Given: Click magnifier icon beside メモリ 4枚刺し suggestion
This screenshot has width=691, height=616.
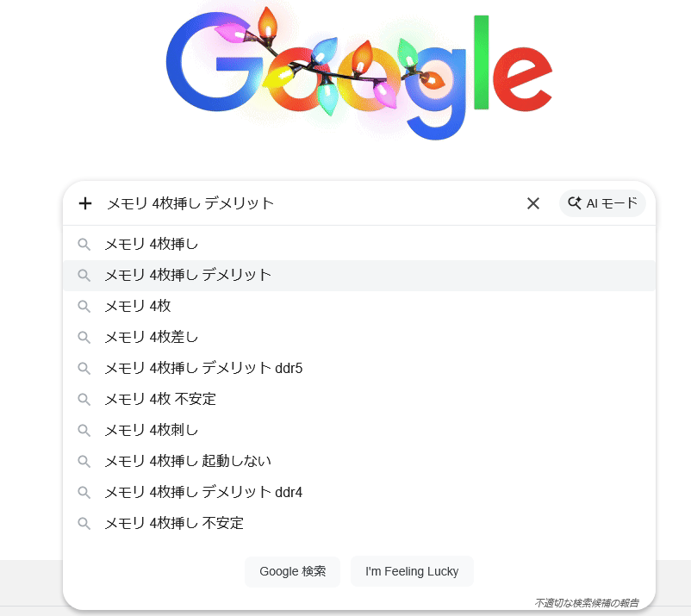Looking at the screenshot, I should [84, 431].
